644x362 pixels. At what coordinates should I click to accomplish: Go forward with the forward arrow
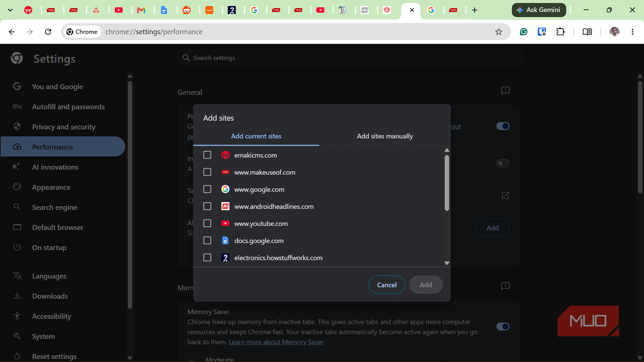tap(30, 32)
